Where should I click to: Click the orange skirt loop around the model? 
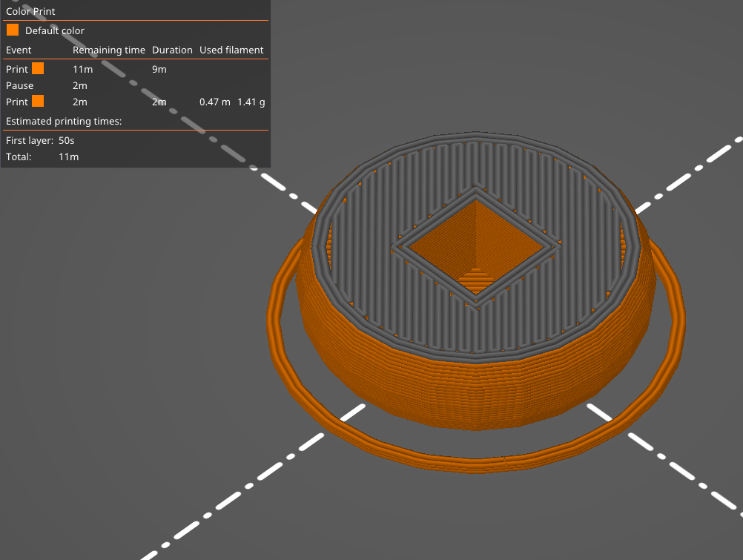pos(476,465)
